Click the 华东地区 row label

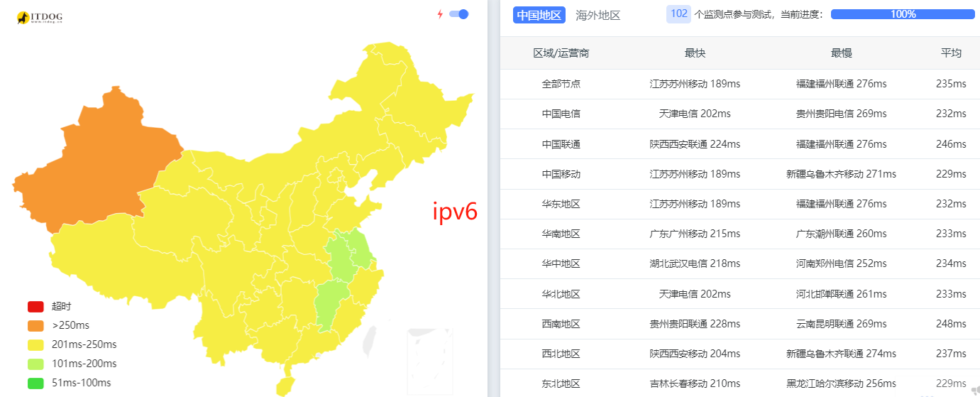click(x=561, y=204)
